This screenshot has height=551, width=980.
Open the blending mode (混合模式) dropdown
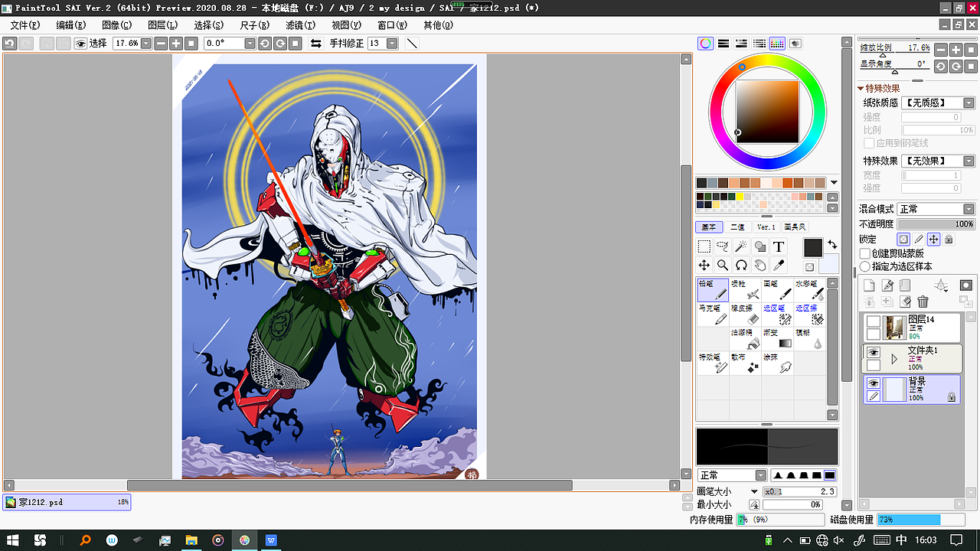(x=936, y=209)
